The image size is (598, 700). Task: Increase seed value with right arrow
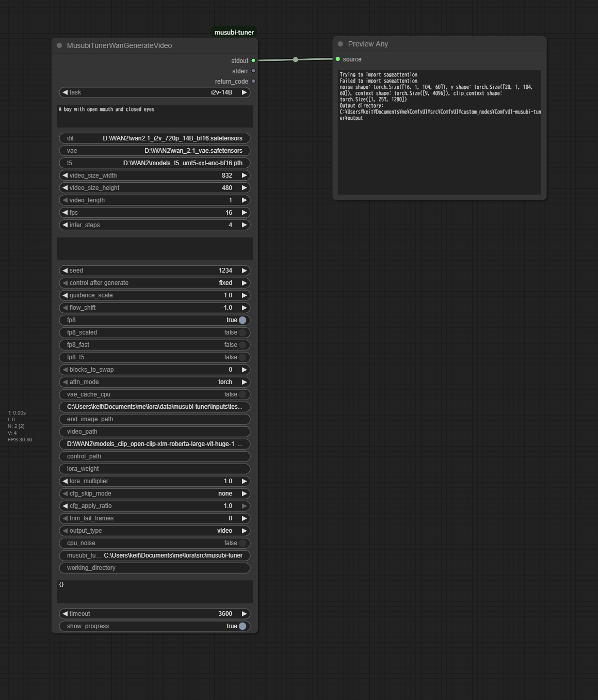[245, 271]
